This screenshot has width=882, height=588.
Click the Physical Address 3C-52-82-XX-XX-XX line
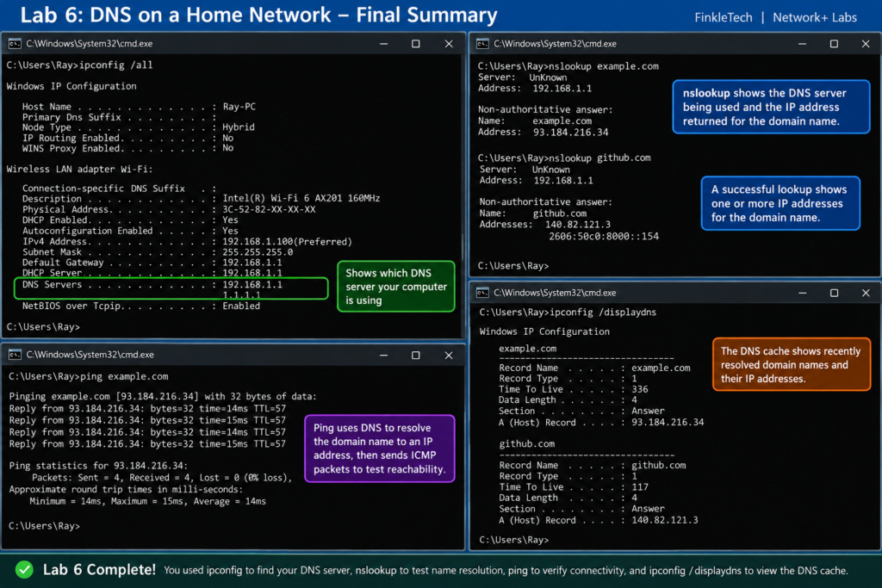pyautogui.click(x=169, y=209)
